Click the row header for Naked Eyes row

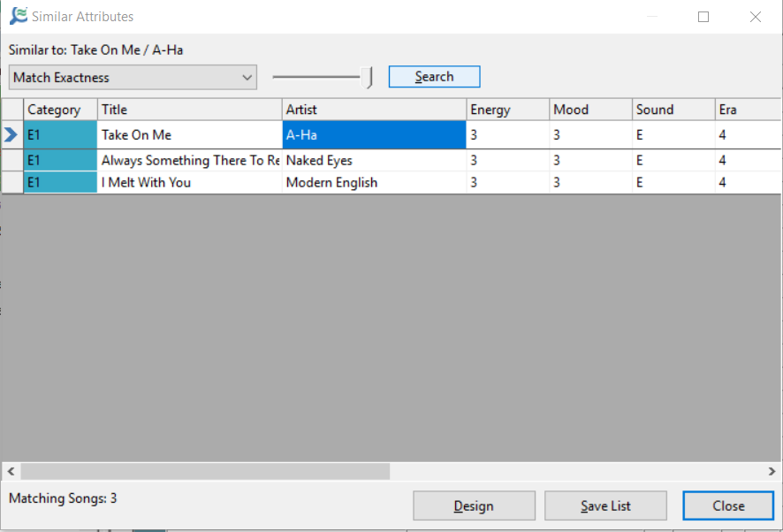[x=12, y=160]
